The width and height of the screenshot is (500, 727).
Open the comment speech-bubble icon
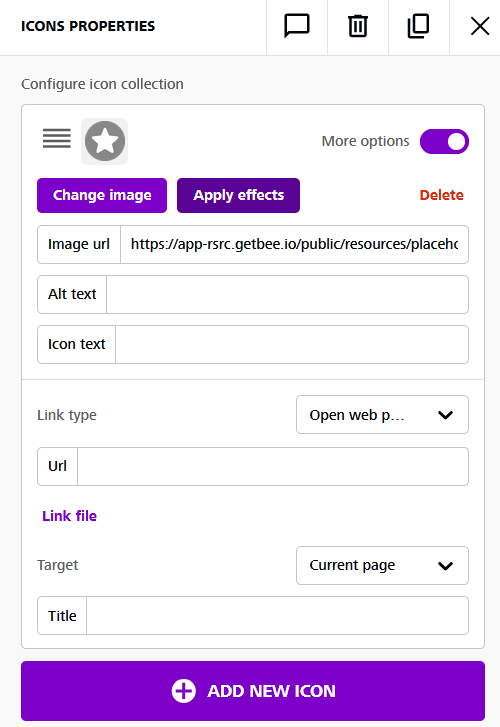click(297, 26)
